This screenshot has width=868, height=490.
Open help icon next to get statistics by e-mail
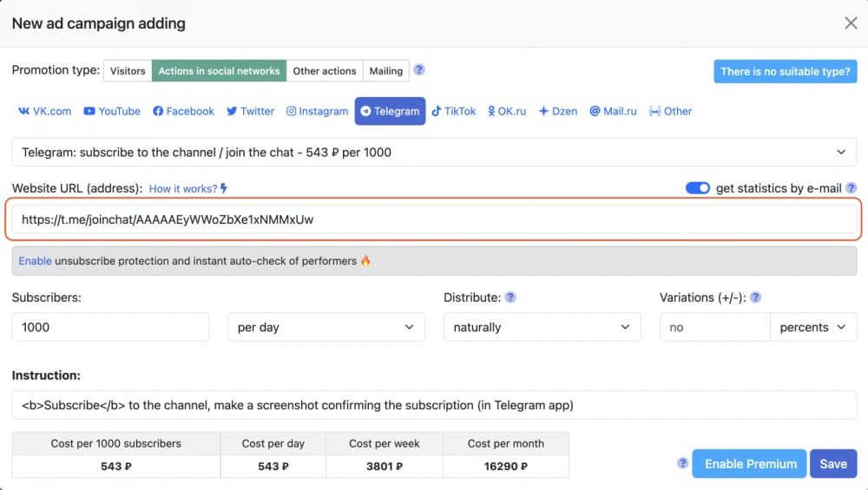coord(852,188)
